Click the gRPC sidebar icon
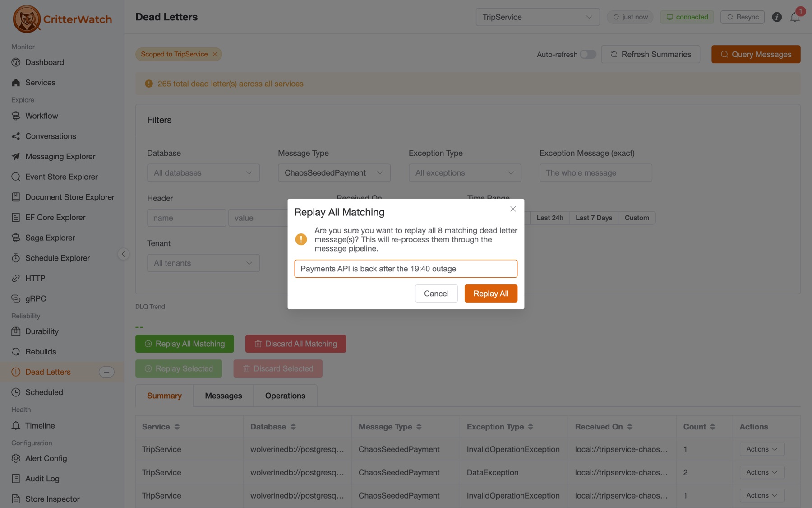Viewport: 812px width, 508px height. 16,299
